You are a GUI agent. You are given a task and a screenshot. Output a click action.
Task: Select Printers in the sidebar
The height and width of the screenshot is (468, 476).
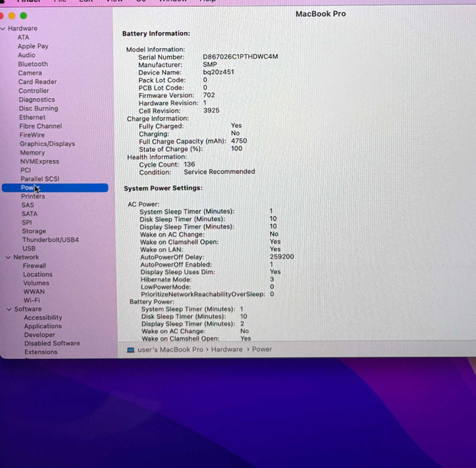(x=33, y=197)
